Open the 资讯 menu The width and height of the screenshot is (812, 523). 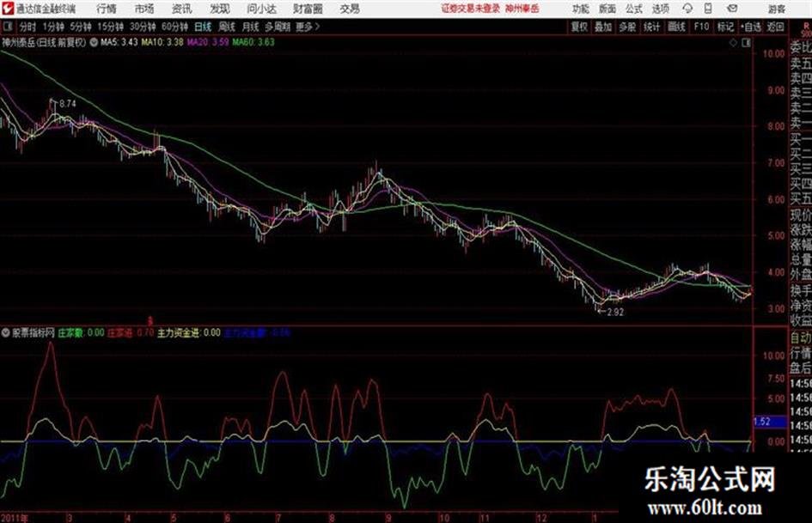182,9
